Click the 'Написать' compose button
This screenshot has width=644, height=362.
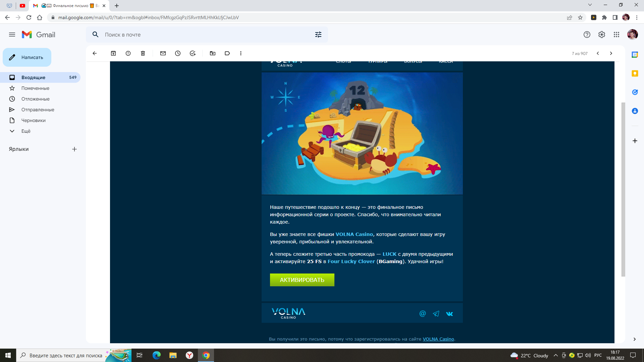pos(27,57)
